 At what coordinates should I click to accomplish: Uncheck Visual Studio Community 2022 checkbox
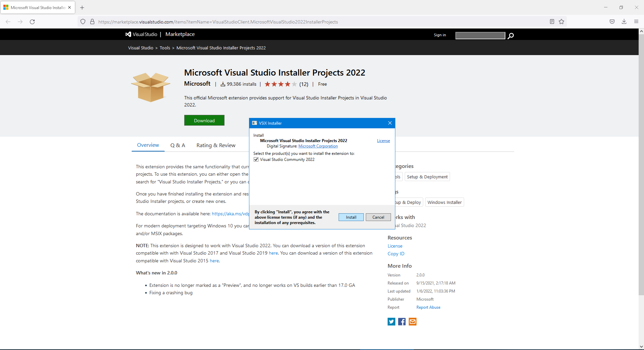pyautogui.click(x=256, y=160)
